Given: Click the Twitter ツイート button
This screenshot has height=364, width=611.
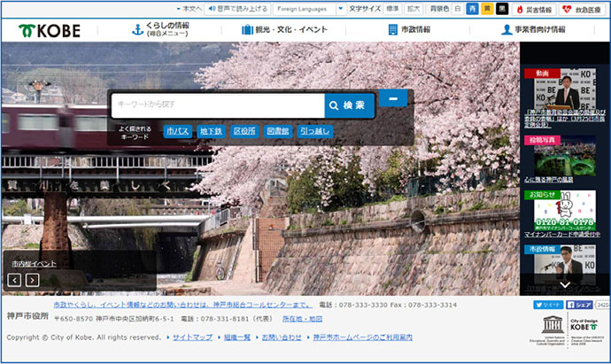Looking at the screenshot, I should 548,305.
